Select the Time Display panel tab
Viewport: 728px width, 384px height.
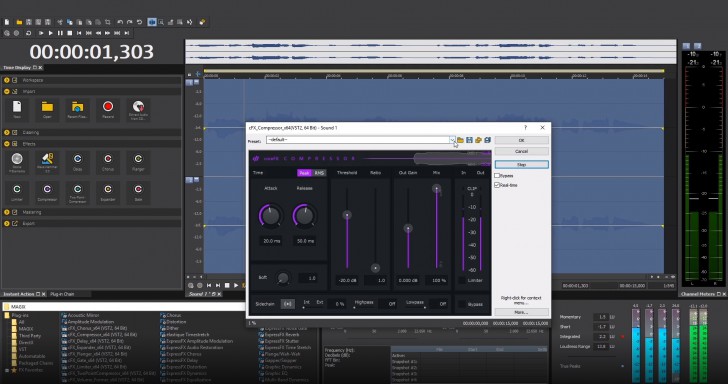17,68
